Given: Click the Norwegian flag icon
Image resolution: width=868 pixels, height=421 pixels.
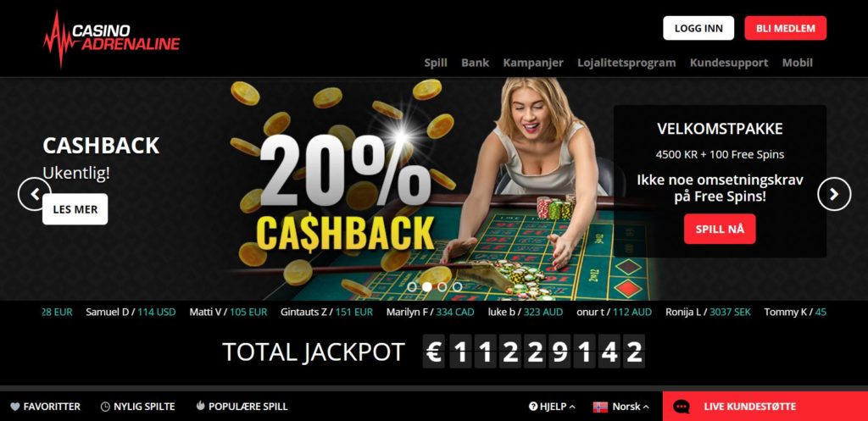Looking at the screenshot, I should (600, 407).
